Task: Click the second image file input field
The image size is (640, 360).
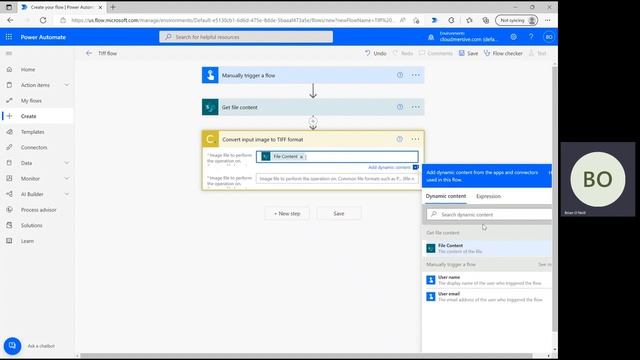Action: tap(337, 179)
